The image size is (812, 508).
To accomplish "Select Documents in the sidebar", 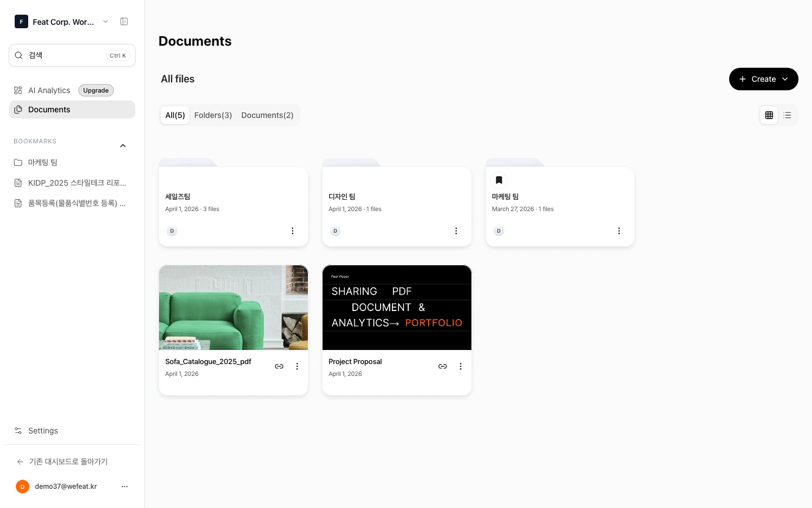I will (x=72, y=110).
